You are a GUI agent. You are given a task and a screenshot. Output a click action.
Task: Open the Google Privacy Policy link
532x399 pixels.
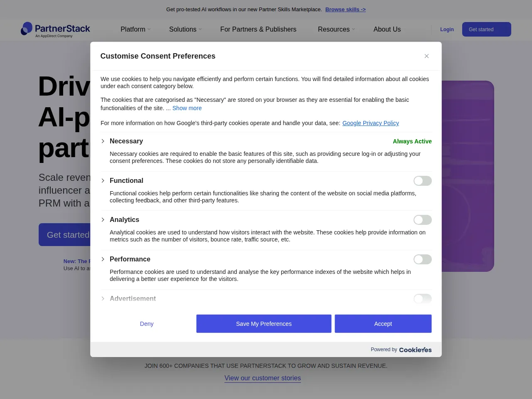(371, 123)
